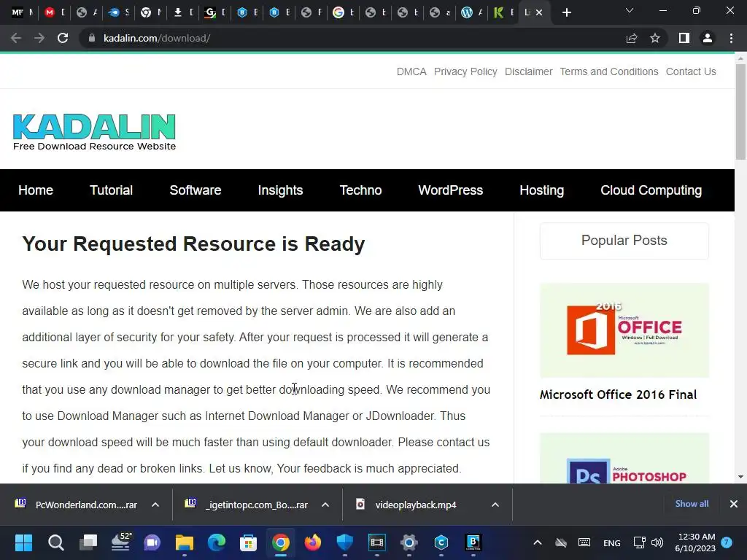Go to Home menu item
This screenshot has height=560, width=747.
(36, 190)
